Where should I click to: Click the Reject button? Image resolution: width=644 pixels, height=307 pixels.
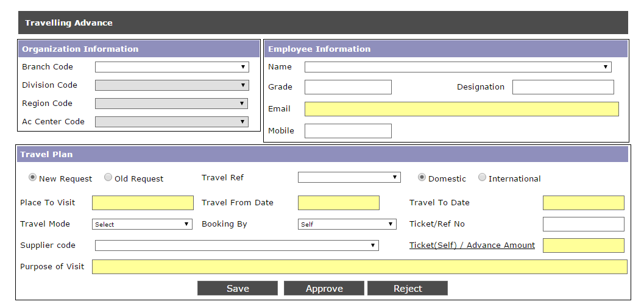tap(408, 289)
